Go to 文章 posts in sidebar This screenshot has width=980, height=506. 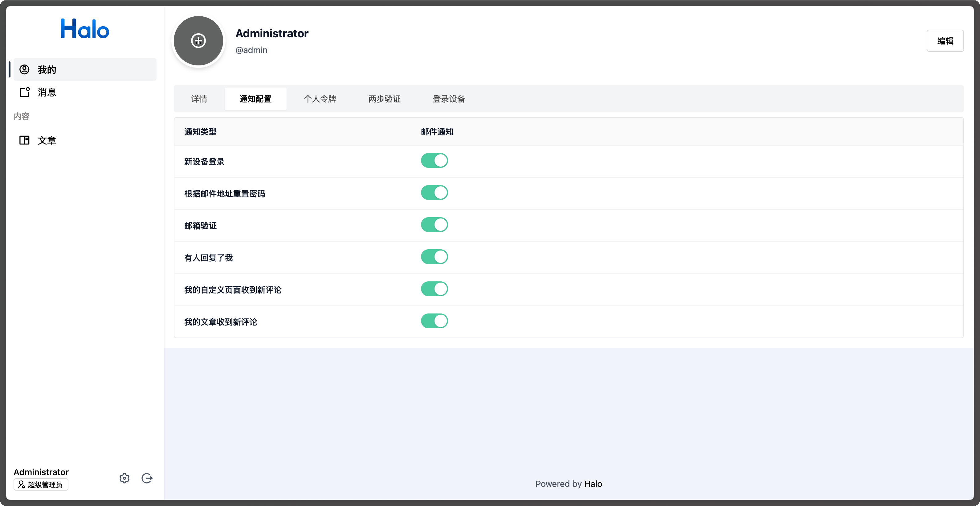tap(47, 140)
